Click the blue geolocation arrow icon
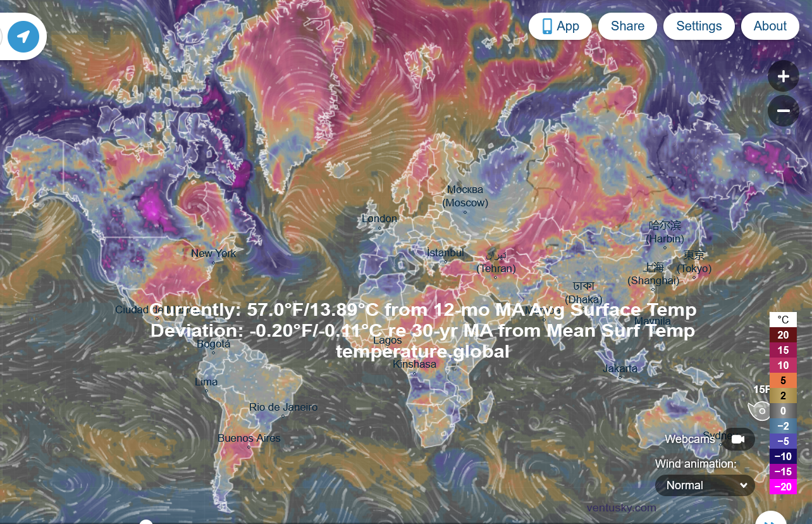Viewport: 812px width, 524px height. click(x=23, y=37)
